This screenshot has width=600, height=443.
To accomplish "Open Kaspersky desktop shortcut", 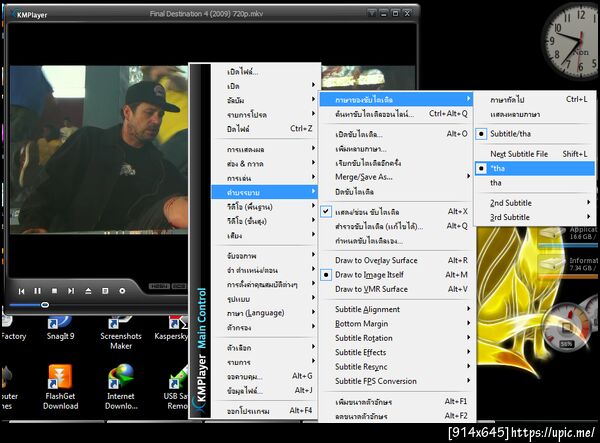I will click(x=171, y=328).
